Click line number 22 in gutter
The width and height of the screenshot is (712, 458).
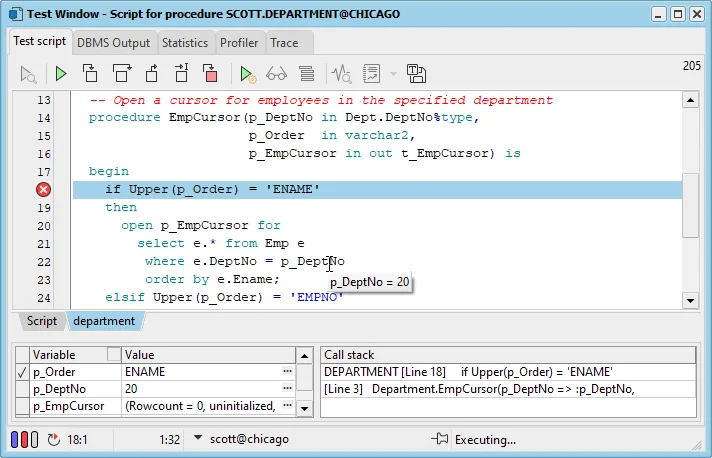[x=44, y=262]
